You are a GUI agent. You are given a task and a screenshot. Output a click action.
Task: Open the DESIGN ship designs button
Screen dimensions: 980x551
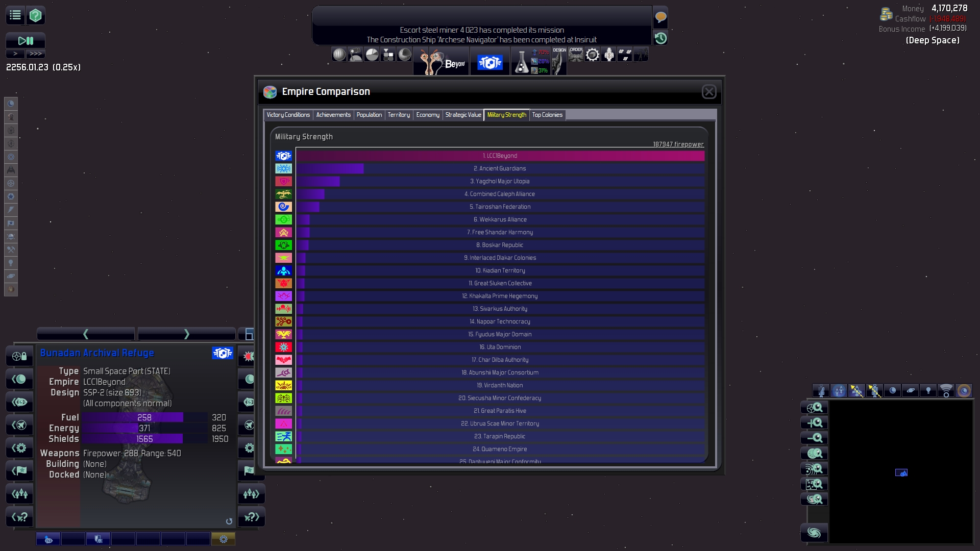click(x=559, y=60)
